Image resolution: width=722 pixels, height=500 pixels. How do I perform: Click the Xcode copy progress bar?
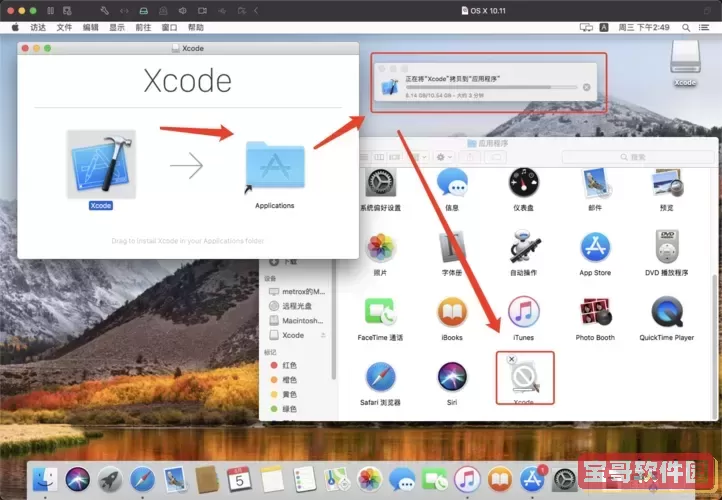coord(491,87)
